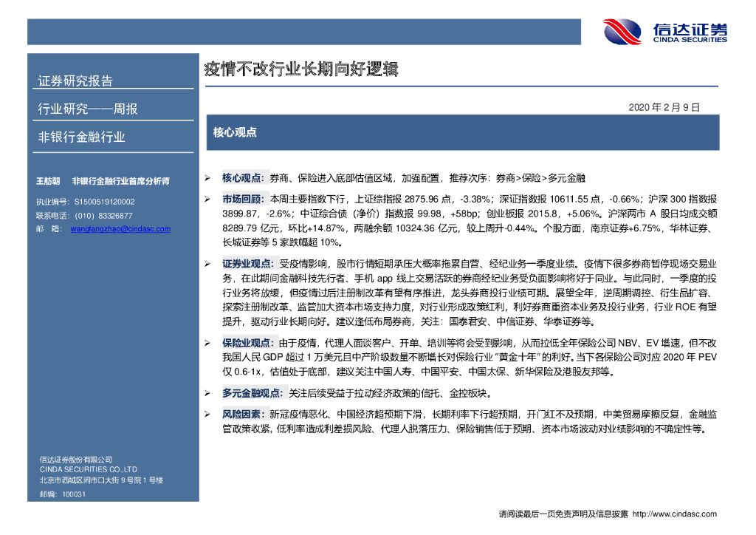Image resolution: width=756 pixels, height=535 pixels.
Task: Click the 证券业观点: bullet label
Action: point(248,264)
